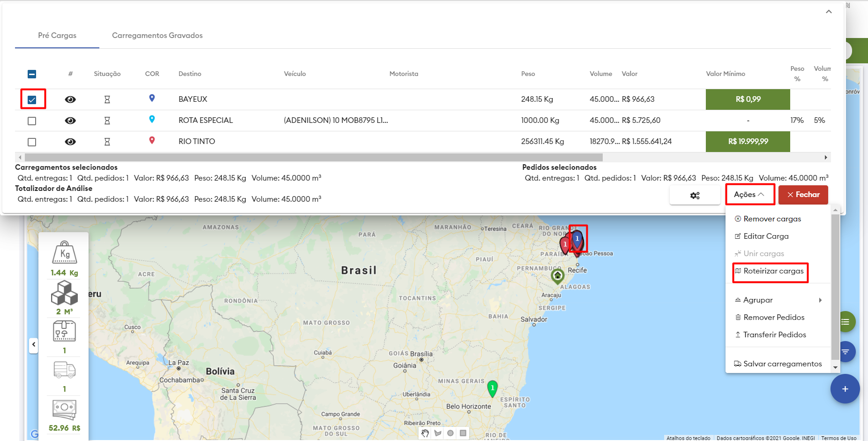Expand the Agrupar submenu arrow
This screenshot has height=441, width=868.
820,300
